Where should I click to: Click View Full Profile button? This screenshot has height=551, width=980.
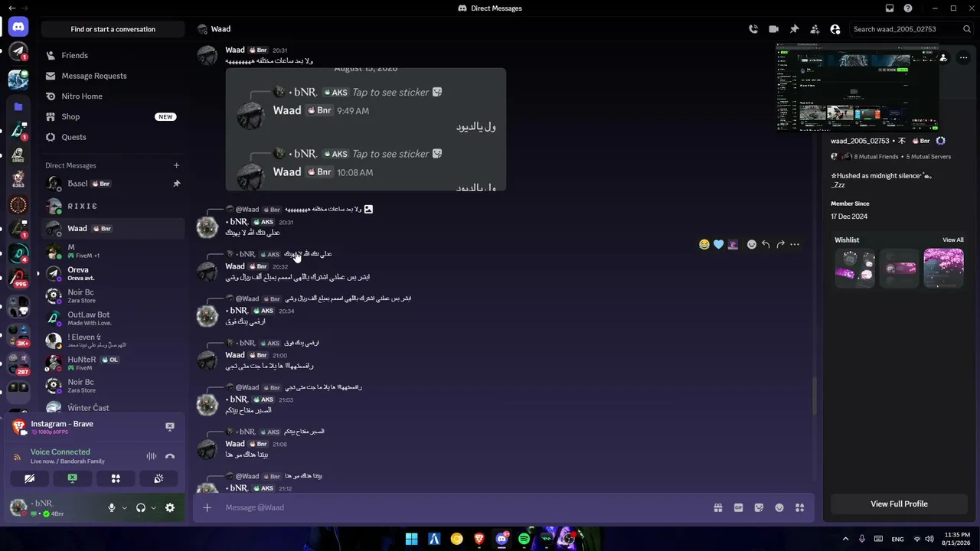point(899,504)
